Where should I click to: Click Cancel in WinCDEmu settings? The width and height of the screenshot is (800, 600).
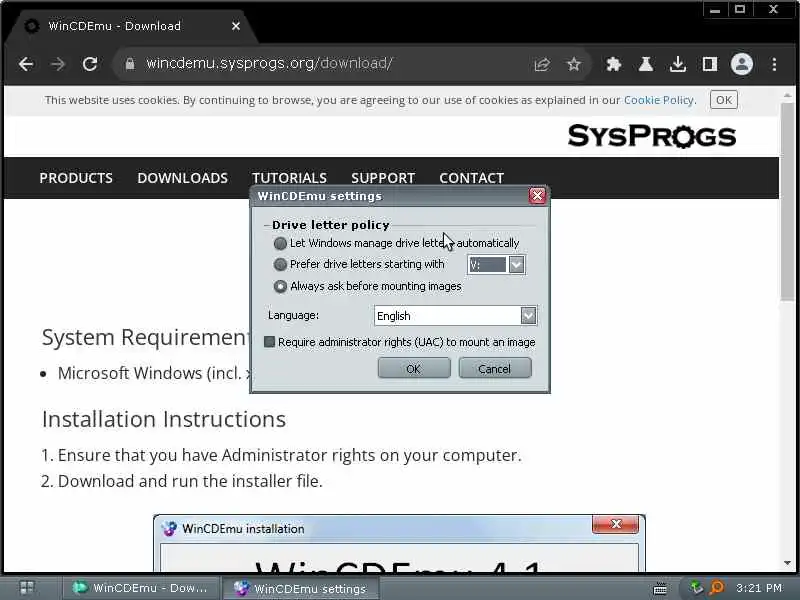click(x=494, y=368)
